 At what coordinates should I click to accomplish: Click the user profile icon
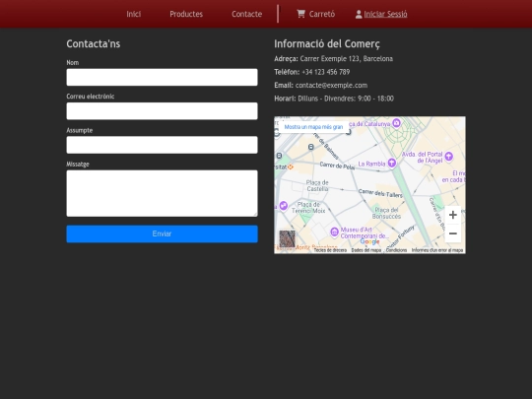359,14
